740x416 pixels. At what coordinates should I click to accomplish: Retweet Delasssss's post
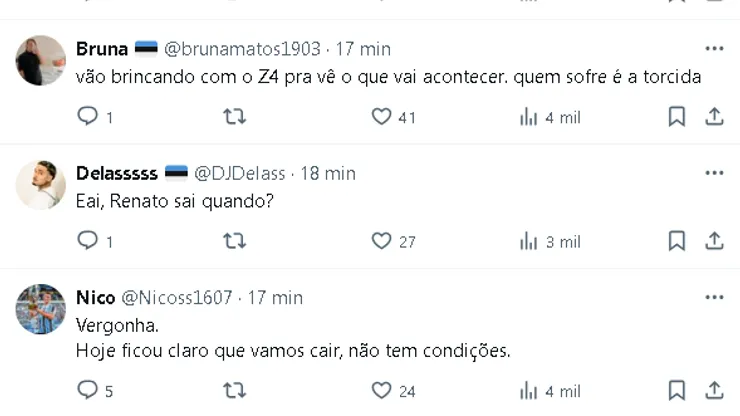(233, 241)
